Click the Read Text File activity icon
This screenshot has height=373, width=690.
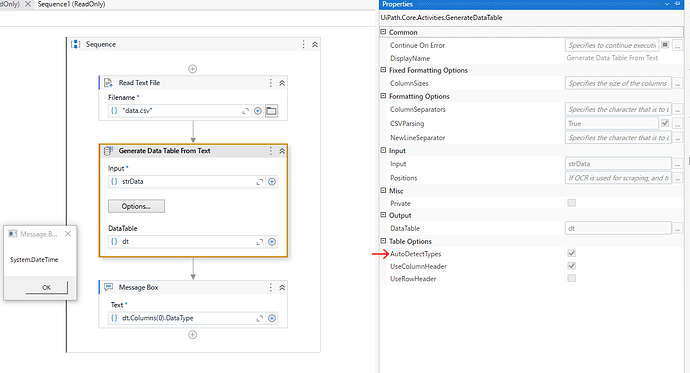(108, 83)
